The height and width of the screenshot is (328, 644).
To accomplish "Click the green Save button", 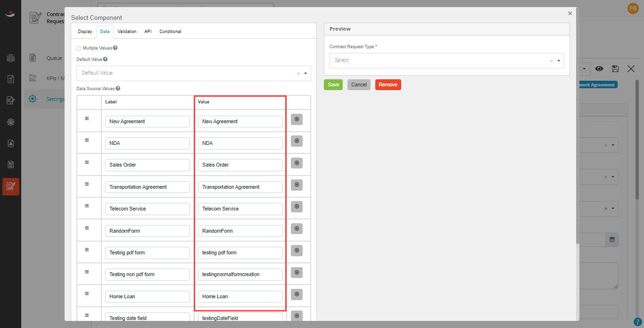I will coord(333,84).
